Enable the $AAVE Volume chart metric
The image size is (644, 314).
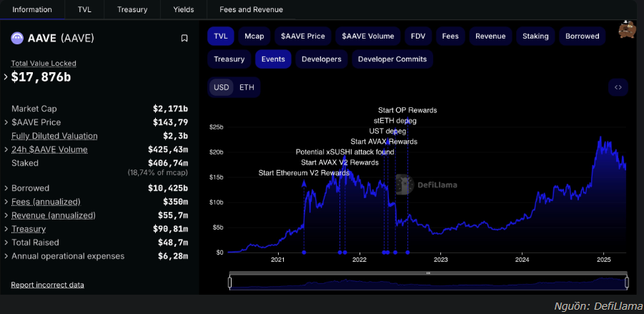367,36
